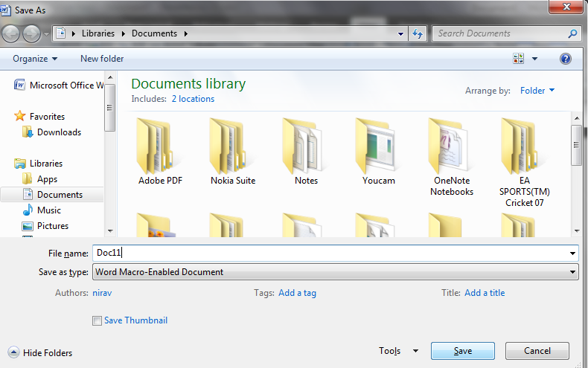Click the New folder button
Image resolution: width=588 pixels, height=368 pixels.
coord(102,59)
